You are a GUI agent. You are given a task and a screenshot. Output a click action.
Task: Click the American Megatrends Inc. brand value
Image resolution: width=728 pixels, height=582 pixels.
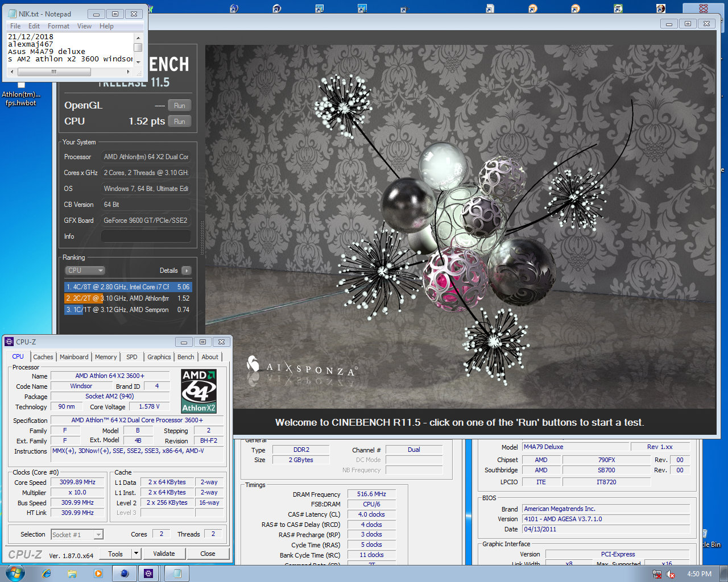[x=606, y=509]
